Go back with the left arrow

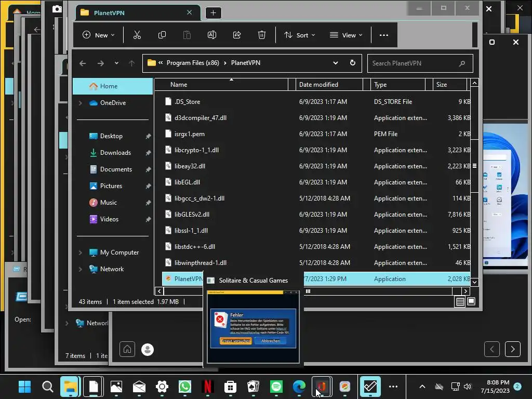click(x=83, y=63)
